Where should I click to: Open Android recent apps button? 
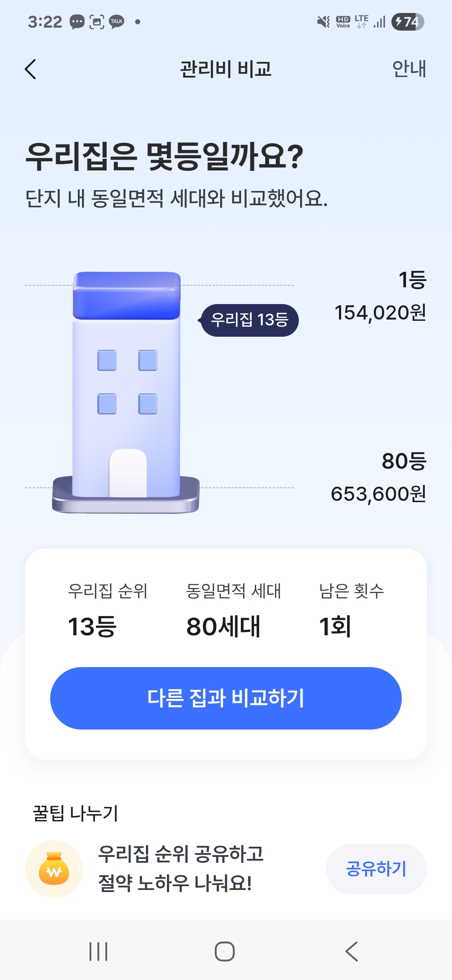(x=98, y=952)
